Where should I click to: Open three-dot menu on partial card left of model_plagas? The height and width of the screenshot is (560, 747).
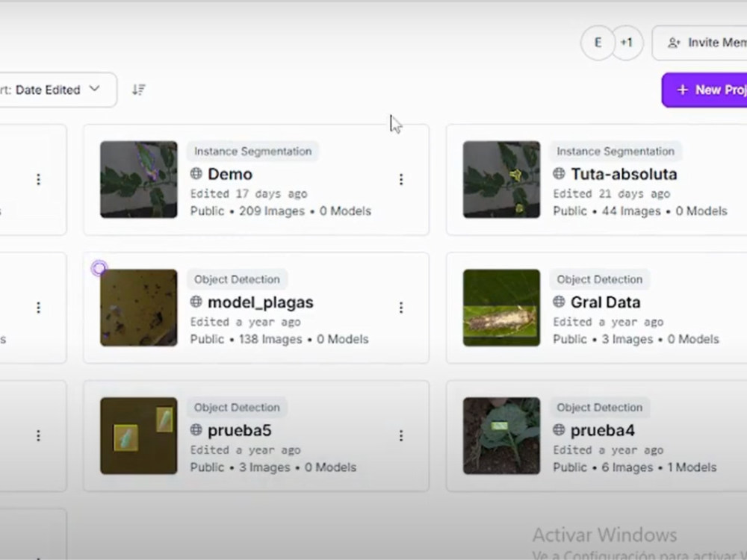[39, 308]
